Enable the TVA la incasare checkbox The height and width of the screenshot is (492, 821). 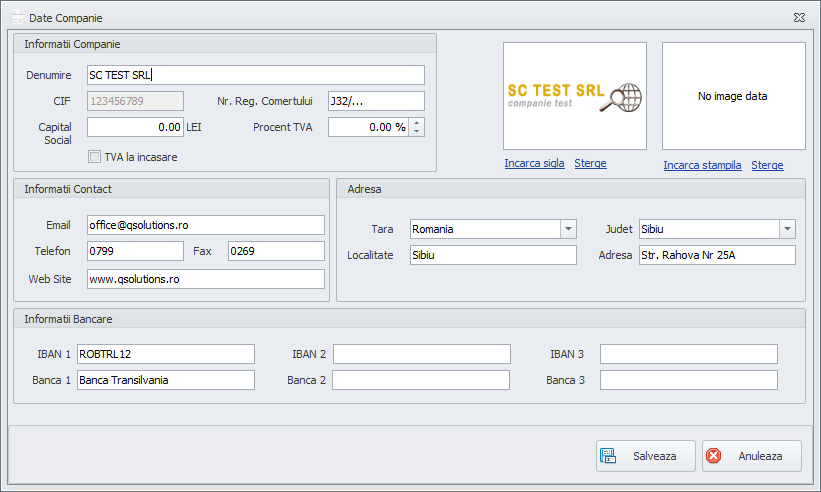(95, 156)
